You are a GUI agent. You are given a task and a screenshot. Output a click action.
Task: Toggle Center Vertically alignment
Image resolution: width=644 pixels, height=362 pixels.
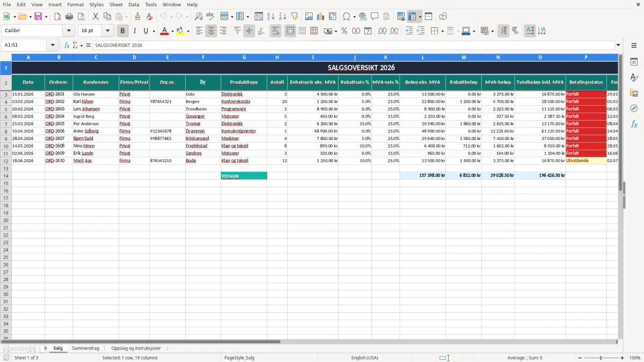(x=250, y=31)
